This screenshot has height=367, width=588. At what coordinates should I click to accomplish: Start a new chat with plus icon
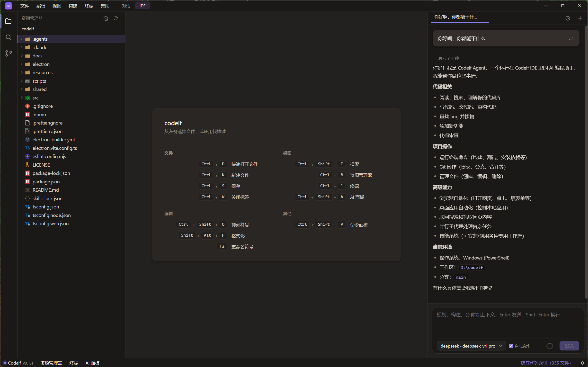580,18
